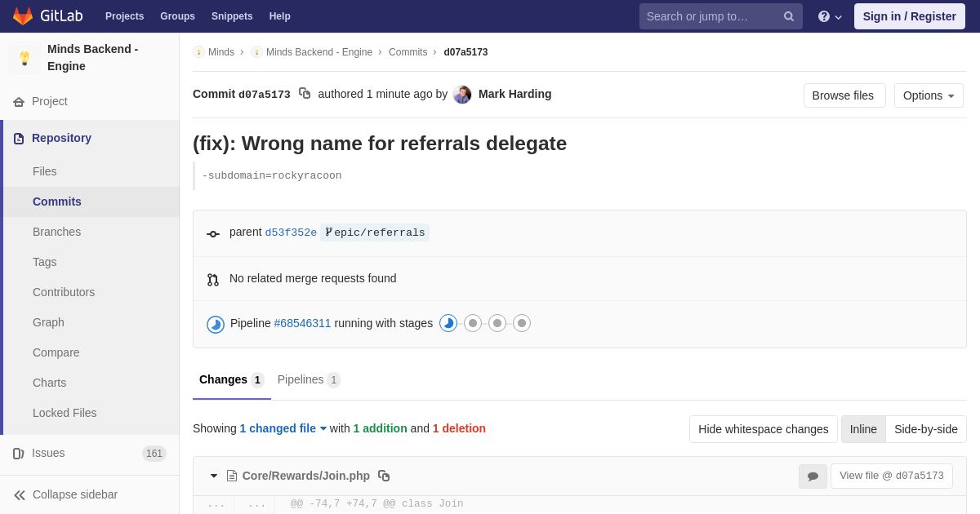
Task: Click Hide whitespace changes button
Action: (x=764, y=429)
